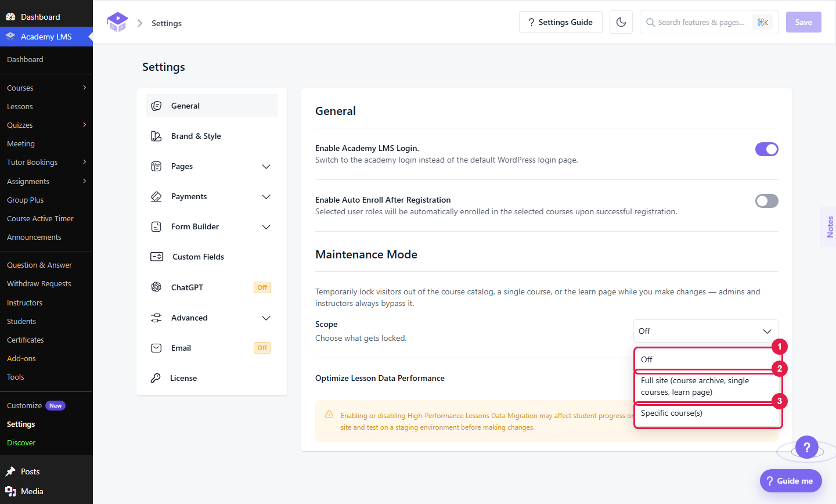Expand the Advanced settings section chevron
Screen dimensions: 836x504
pyautogui.click(x=266, y=318)
